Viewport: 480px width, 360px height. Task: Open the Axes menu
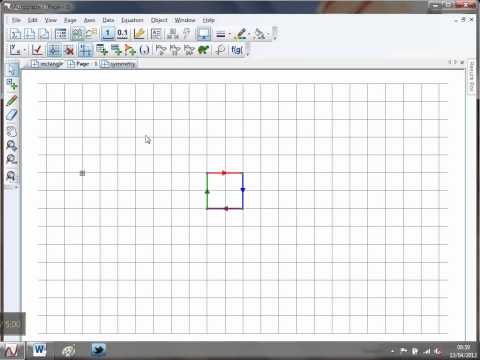(x=89, y=20)
